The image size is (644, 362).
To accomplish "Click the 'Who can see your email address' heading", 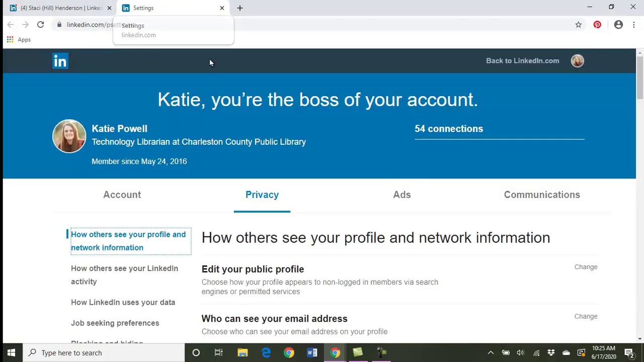I will click(x=274, y=319).
